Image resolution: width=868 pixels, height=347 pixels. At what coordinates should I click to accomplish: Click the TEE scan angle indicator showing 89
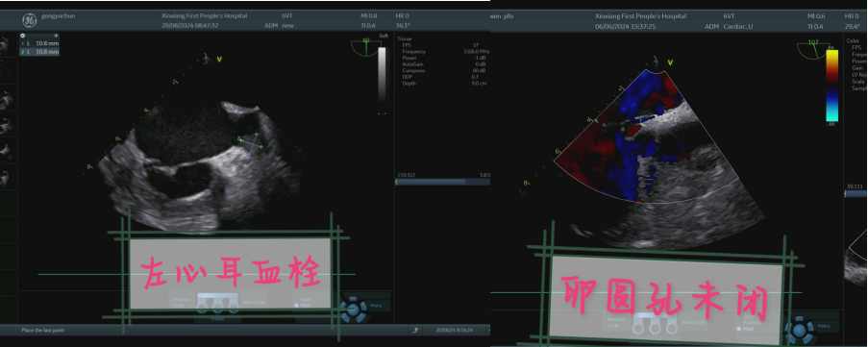pos(365,47)
